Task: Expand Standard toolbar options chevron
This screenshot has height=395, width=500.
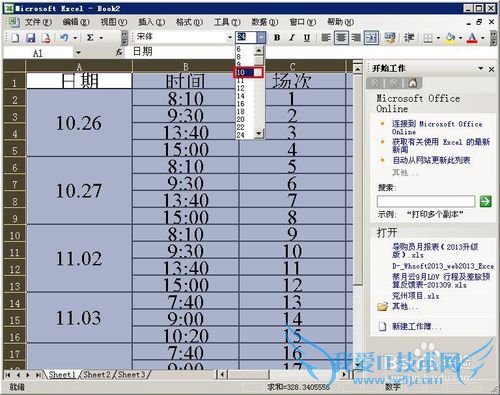Action: (x=124, y=38)
